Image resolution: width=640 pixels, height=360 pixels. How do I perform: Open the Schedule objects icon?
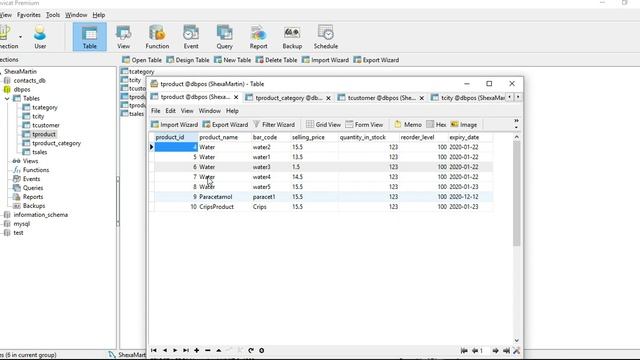326,37
